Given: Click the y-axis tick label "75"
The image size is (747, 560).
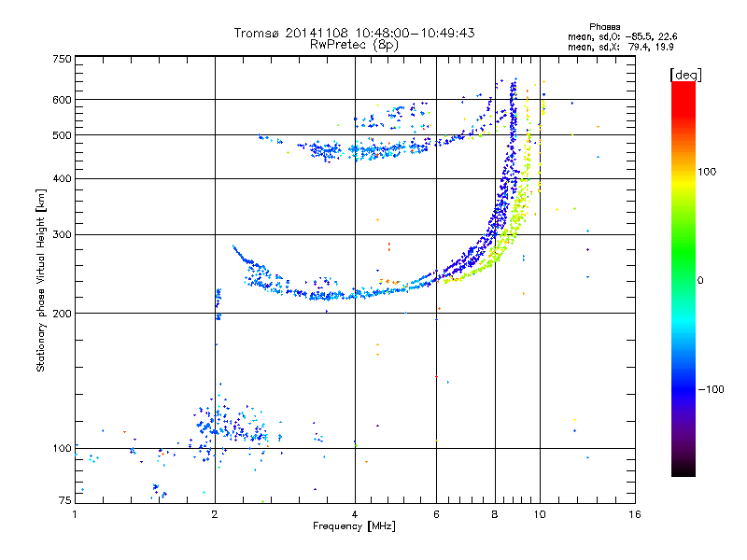Looking at the screenshot, I should [65, 500].
